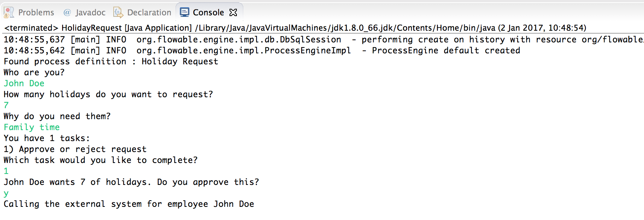This screenshot has width=644, height=220.
Task: Click the Approve or reject request line
Action: pos(75,149)
